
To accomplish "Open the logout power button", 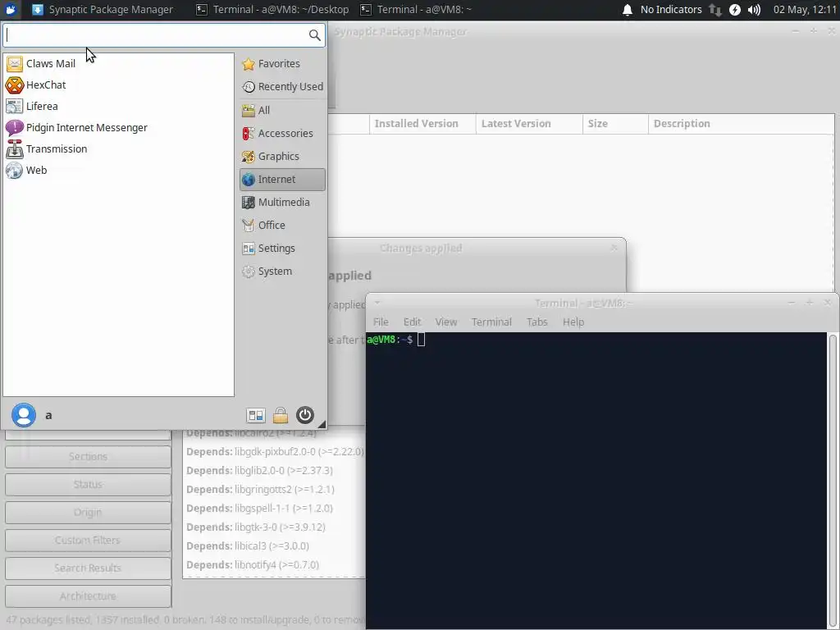I will coord(305,415).
